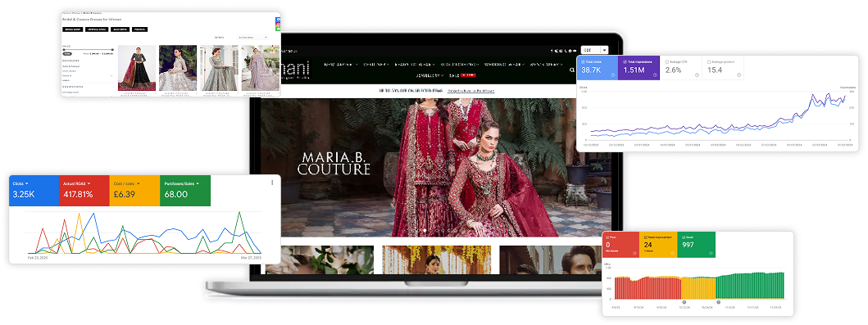The width and height of the screenshot is (868, 325).
Task: Enable the Average CTR checkbox
Action: 667,62
